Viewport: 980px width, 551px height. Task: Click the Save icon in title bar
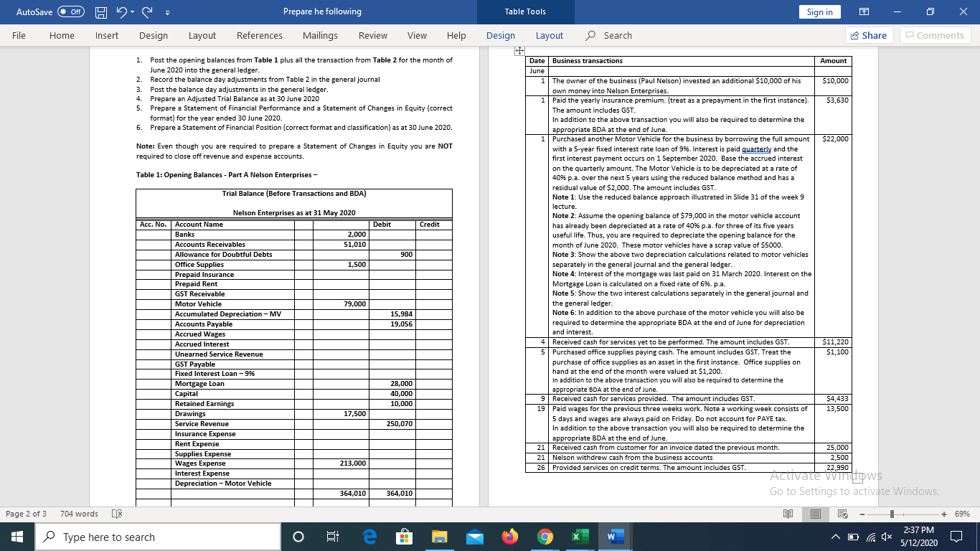coord(102,11)
